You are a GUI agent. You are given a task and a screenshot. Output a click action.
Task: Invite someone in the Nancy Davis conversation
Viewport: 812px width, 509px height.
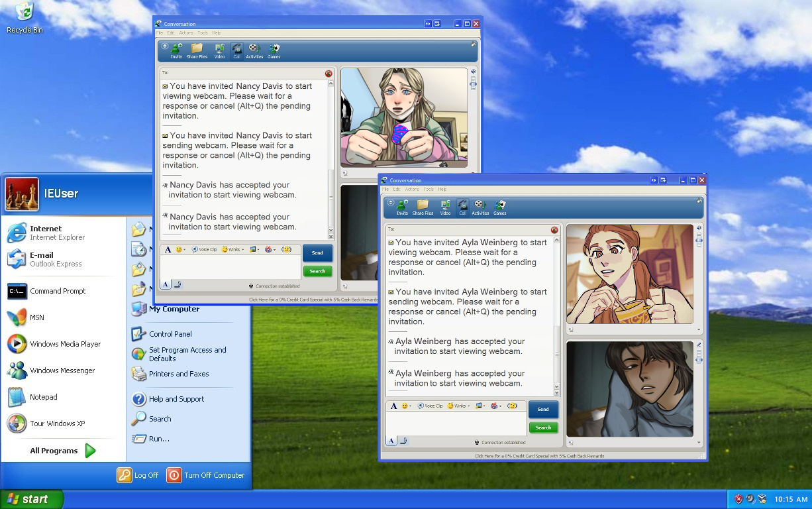(x=176, y=51)
